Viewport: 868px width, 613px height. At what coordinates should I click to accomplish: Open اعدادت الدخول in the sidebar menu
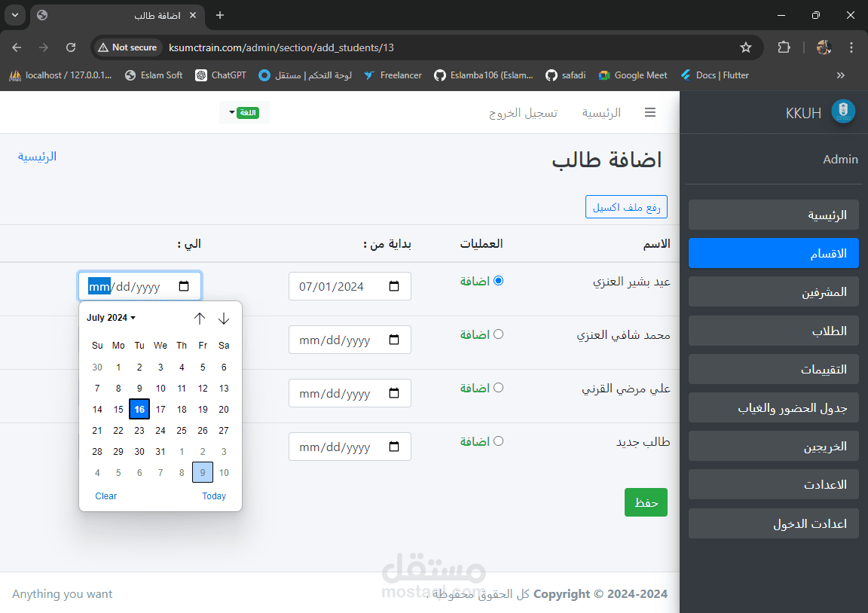tap(773, 523)
